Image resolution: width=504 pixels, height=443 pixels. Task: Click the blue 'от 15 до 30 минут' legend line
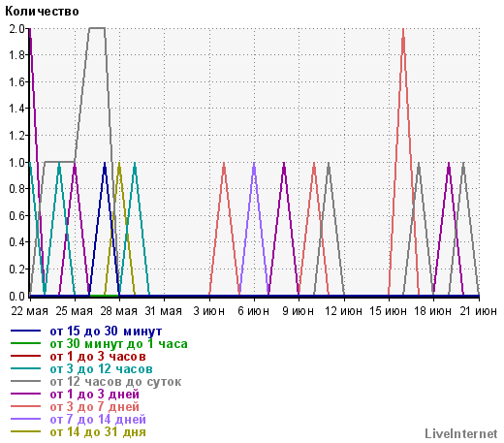click(25, 331)
